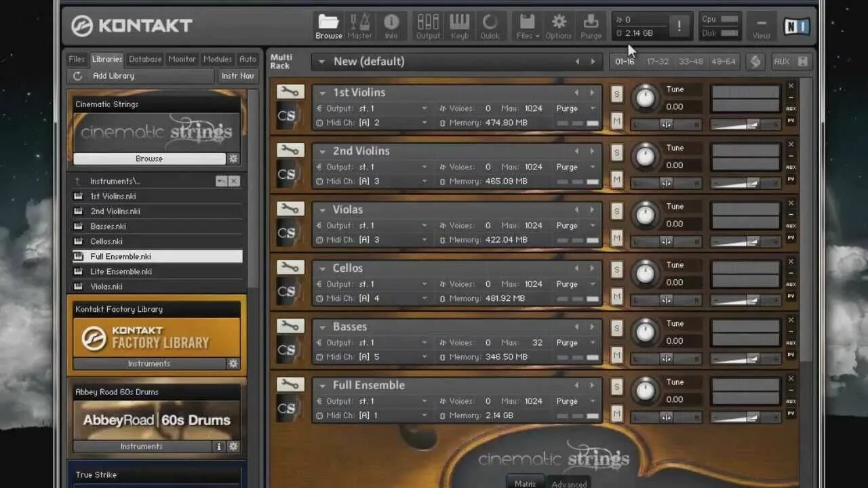This screenshot has height=488, width=868.
Task: Switch to the Modules tab
Action: [218, 59]
